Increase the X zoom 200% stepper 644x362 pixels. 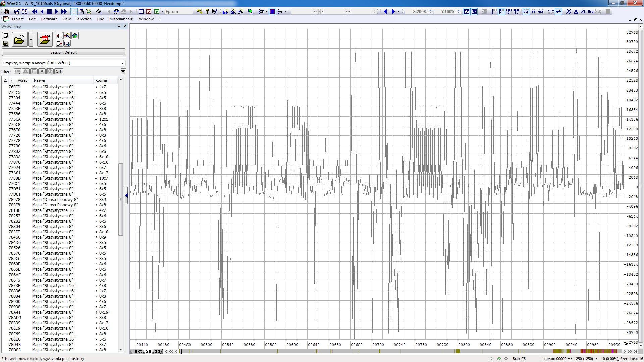pos(431,10)
